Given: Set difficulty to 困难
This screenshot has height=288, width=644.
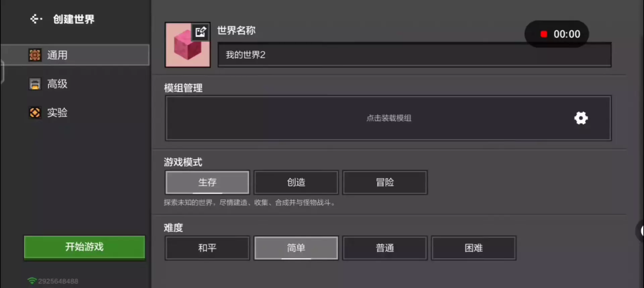Looking at the screenshot, I should tap(474, 248).
